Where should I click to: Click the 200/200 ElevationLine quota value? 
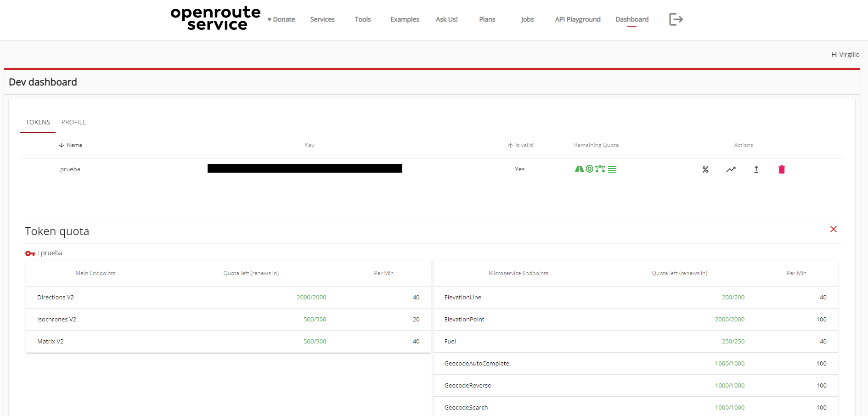pyautogui.click(x=733, y=298)
